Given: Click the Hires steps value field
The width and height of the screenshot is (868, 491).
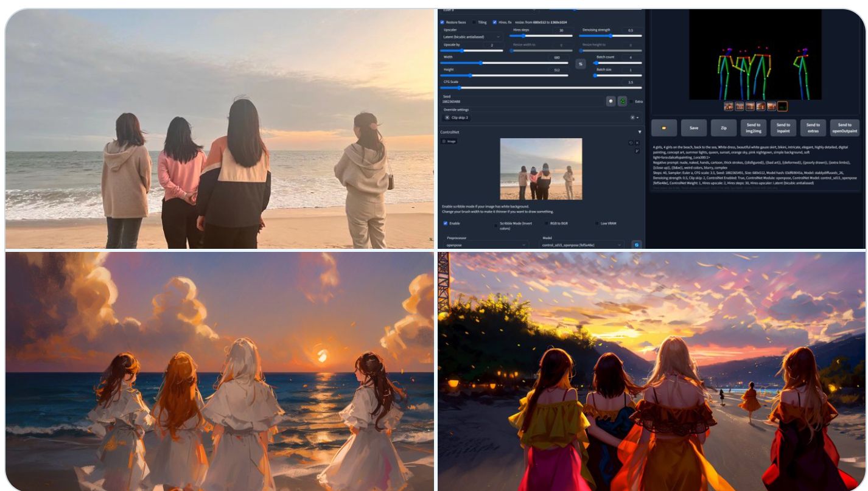Looking at the screenshot, I should [x=562, y=30].
